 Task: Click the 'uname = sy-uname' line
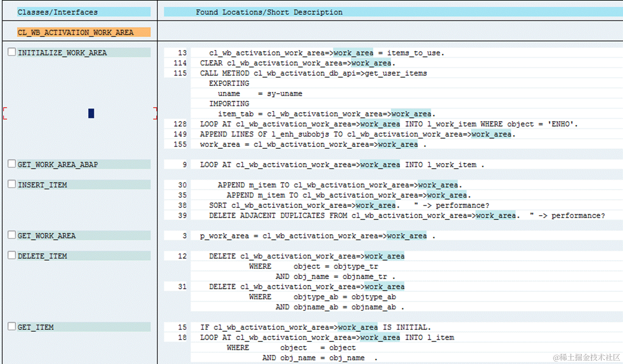click(x=260, y=93)
